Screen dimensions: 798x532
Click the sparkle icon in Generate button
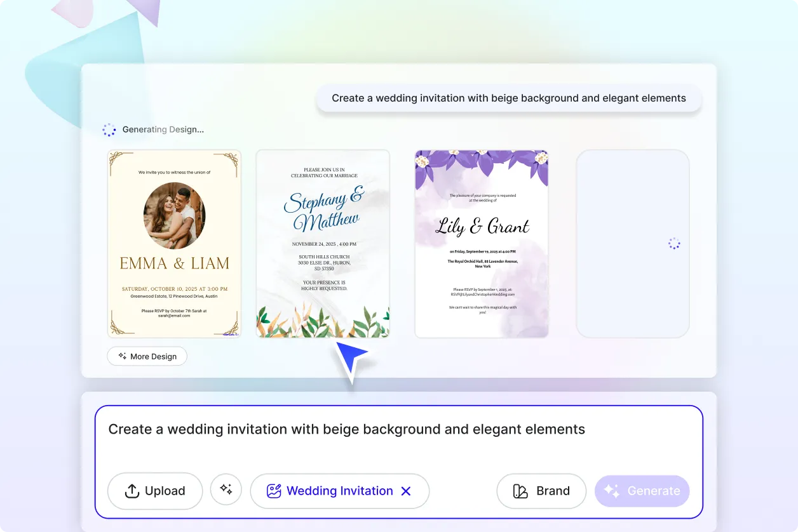tap(611, 491)
